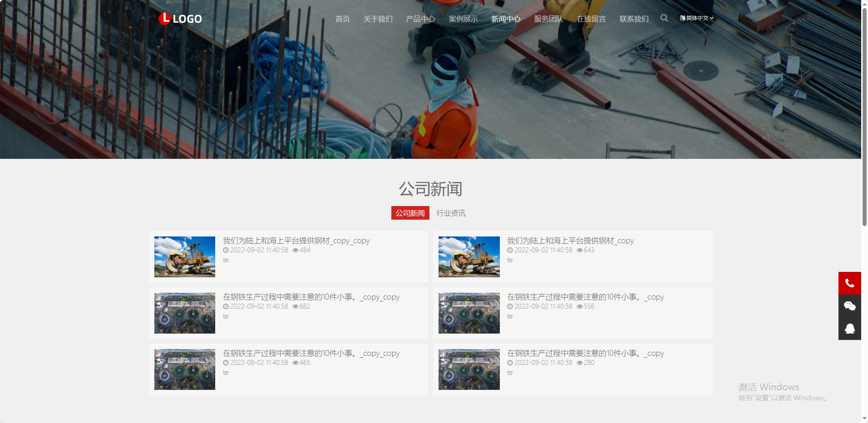Click the aerial plant thumbnail with 465 views
The image size is (868, 423).
(x=185, y=369)
